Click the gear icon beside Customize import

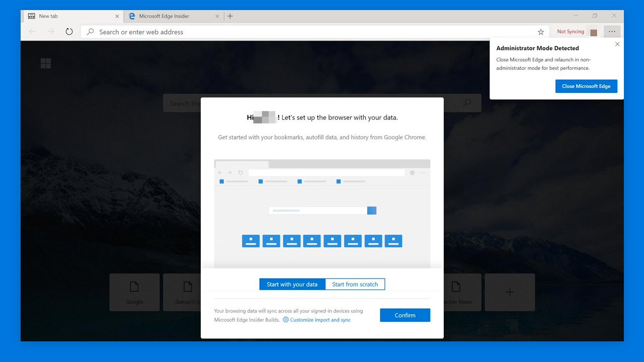pos(286,320)
